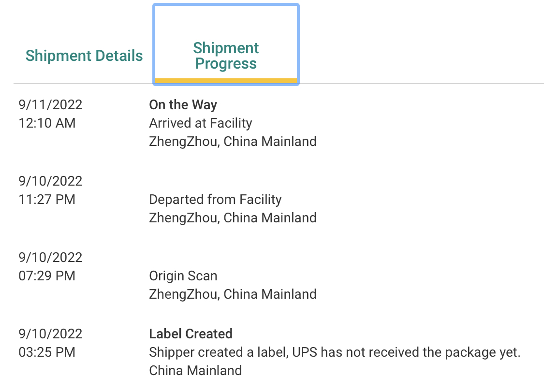The width and height of the screenshot is (544, 392).
Task: Select the Shipment Progress tab
Action: tap(226, 56)
